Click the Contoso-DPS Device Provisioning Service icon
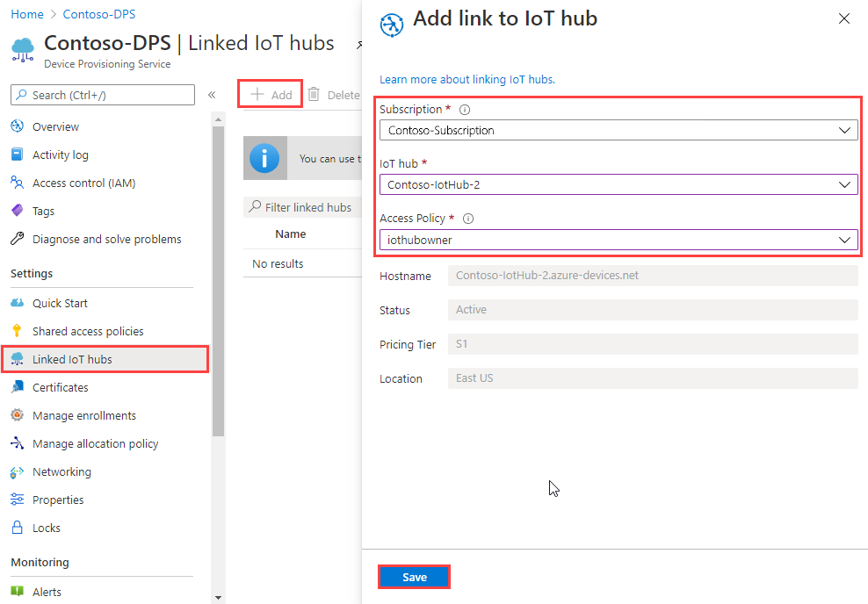868x604 pixels. (x=23, y=50)
